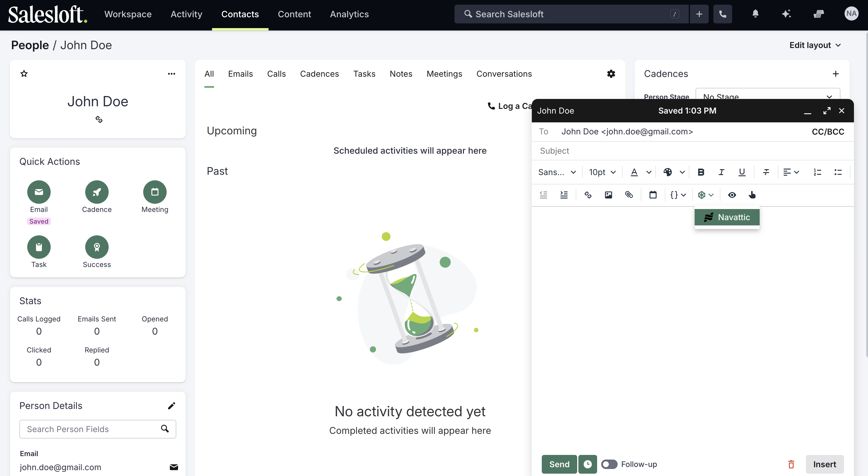Screen dimensions: 868x476
Task: Click the insert image icon in composer
Action: click(x=608, y=195)
